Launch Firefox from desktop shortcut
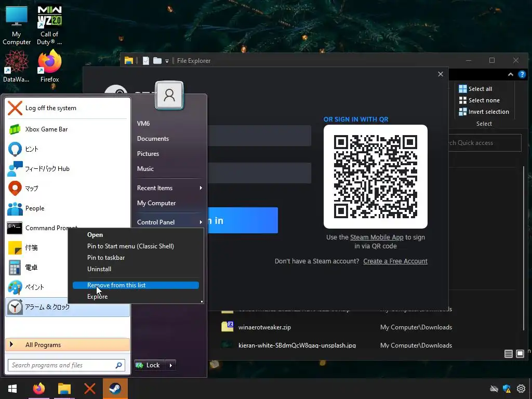The image size is (532, 399). click(49, 66)
